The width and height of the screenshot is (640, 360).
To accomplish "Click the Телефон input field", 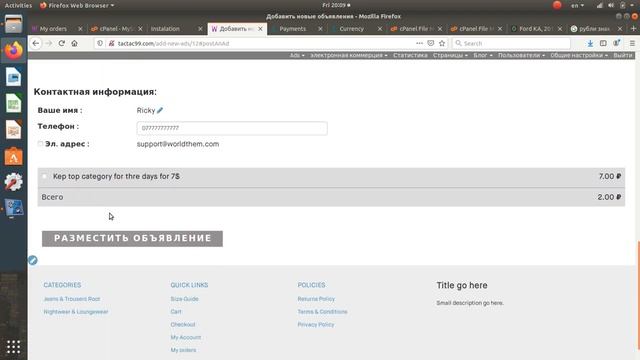I will [x=232, y=128].
